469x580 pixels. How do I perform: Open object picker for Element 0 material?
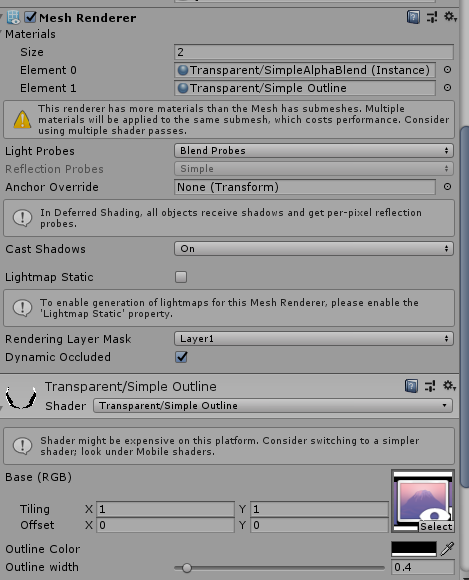[448, 70]
